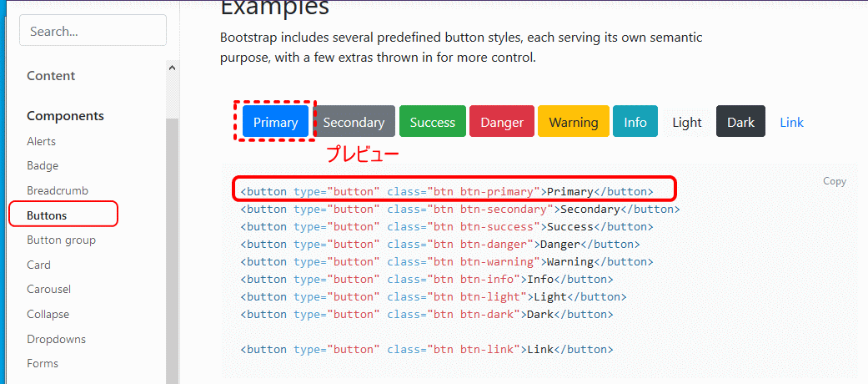Go to Breadcrumb in sidebar
The height and width of the screenshot is (384, 868).
point(58,190)
